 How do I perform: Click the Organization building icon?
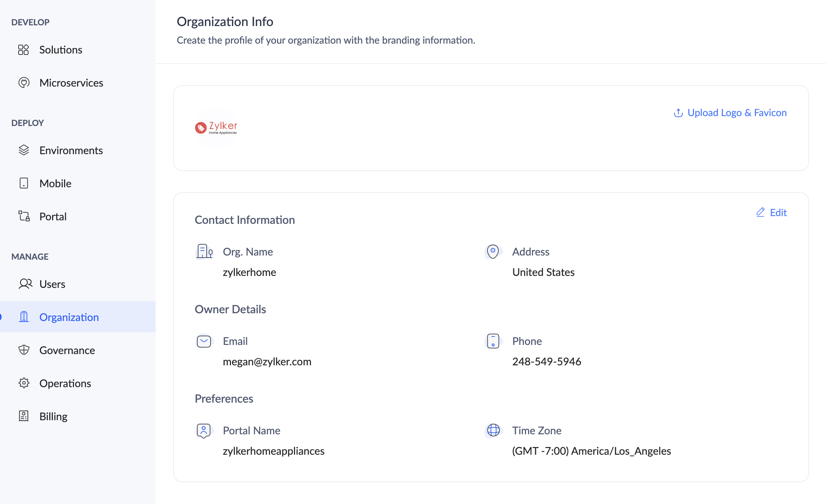(x=24, y=317)
